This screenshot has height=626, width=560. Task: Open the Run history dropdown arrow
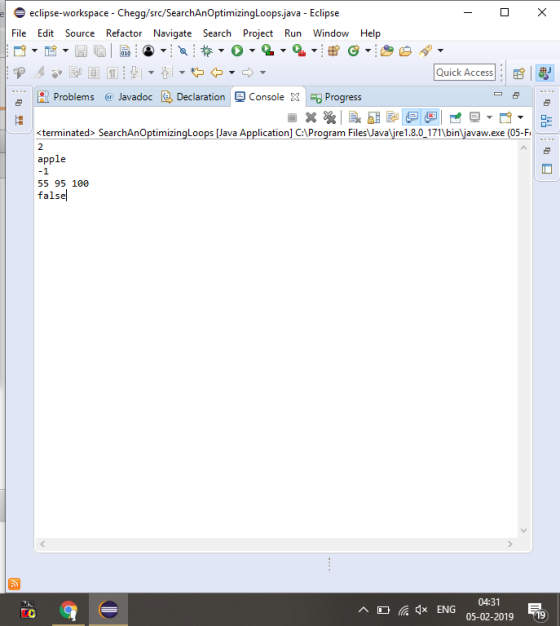pyautogui.click(x=252, y=51)
